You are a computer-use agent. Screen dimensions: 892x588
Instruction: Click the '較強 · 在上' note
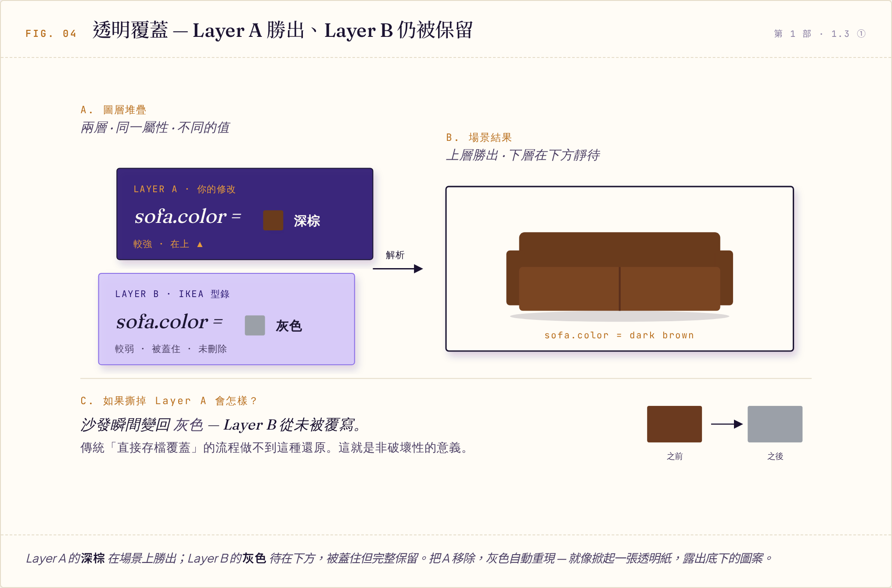[x=161, y=244]
